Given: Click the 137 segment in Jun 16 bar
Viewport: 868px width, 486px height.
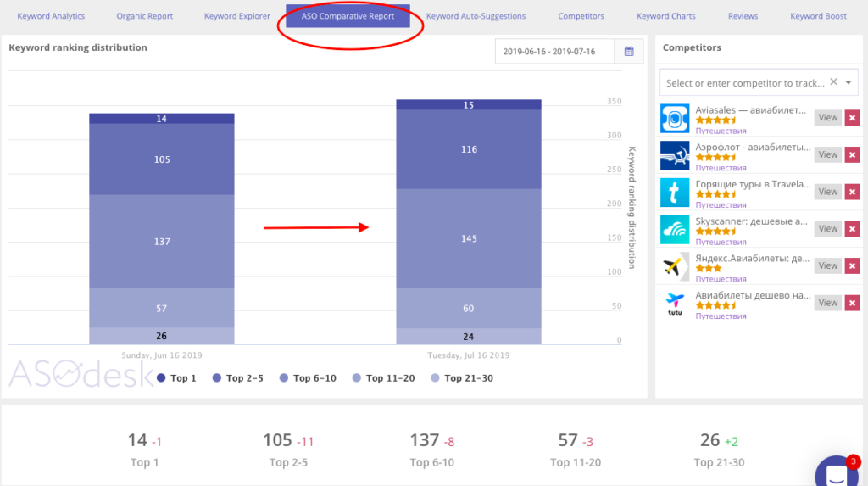Looking at the screenshot, I should [x=162, y=242].
